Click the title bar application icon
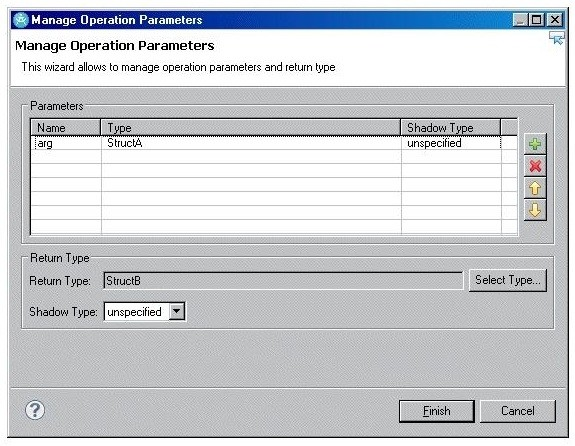Screen dimensions: 575x446 [x=20, y=20]
